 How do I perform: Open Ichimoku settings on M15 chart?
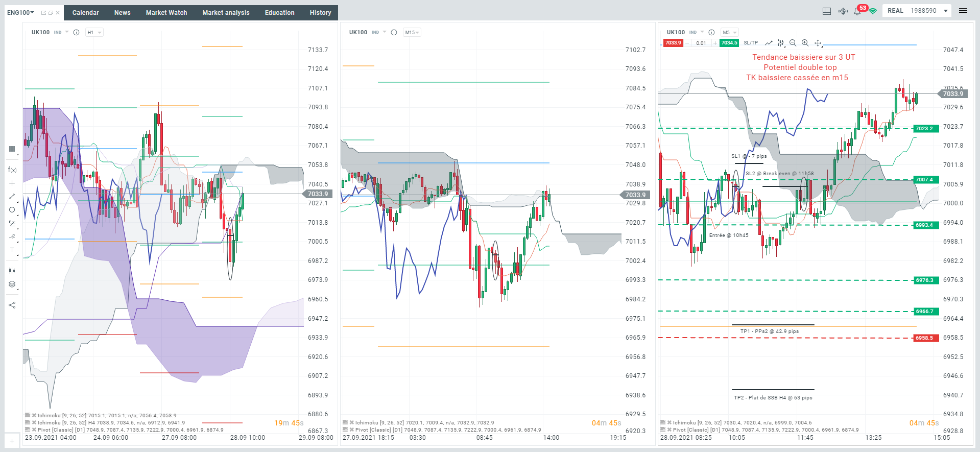coord(345,423)
